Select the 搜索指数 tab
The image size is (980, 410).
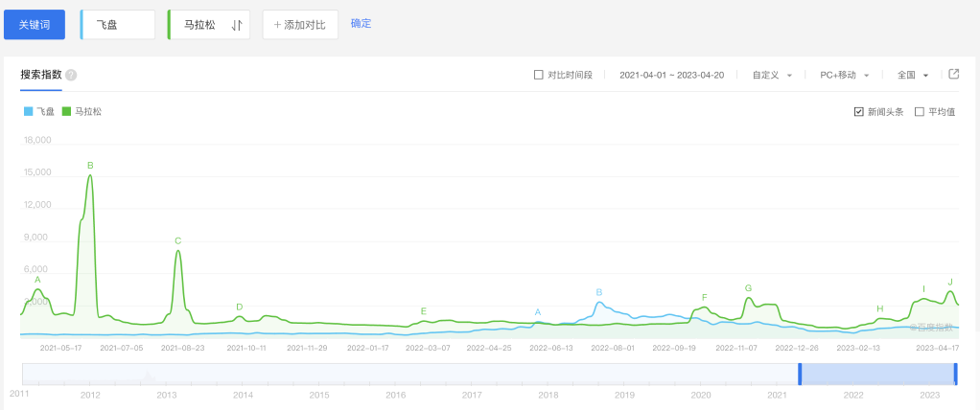[x=41, y=75]
